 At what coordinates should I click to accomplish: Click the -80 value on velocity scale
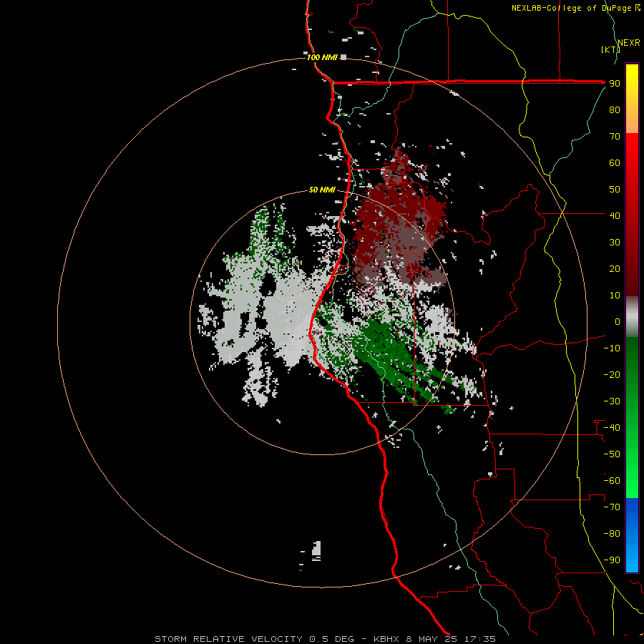[x=612, y=534]
